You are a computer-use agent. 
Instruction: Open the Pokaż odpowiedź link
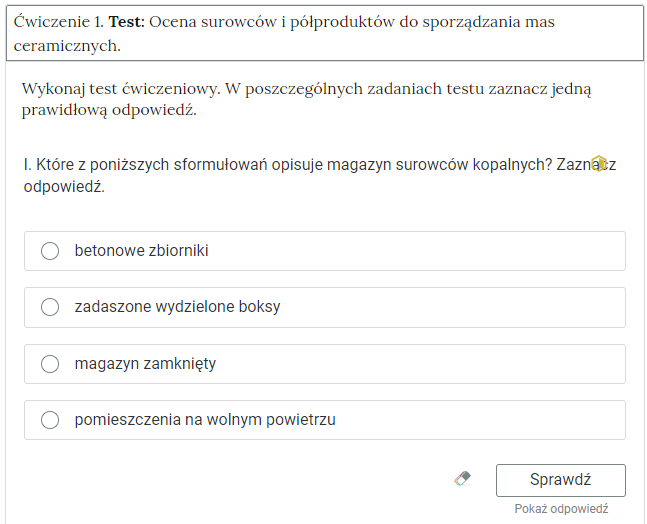(561, 509)
